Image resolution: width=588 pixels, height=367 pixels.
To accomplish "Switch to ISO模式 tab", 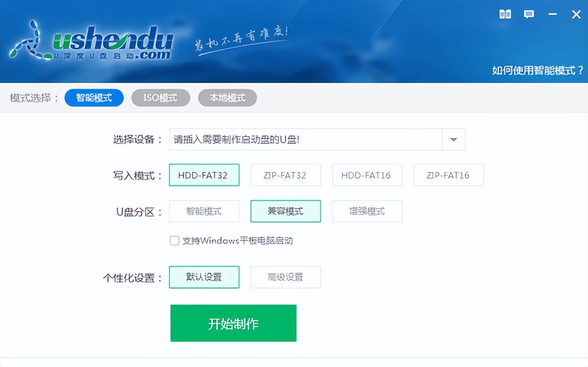I will [x=160, y=97].
